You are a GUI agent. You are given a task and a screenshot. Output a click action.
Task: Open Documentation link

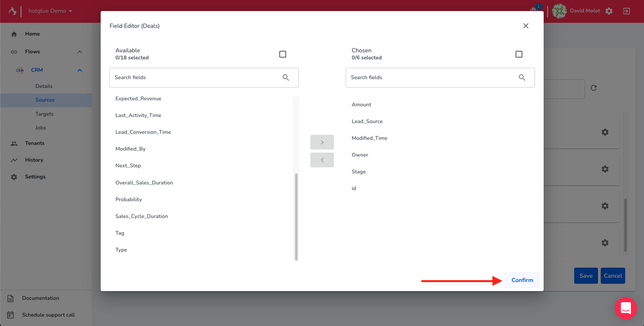click(x=41, y=298)
